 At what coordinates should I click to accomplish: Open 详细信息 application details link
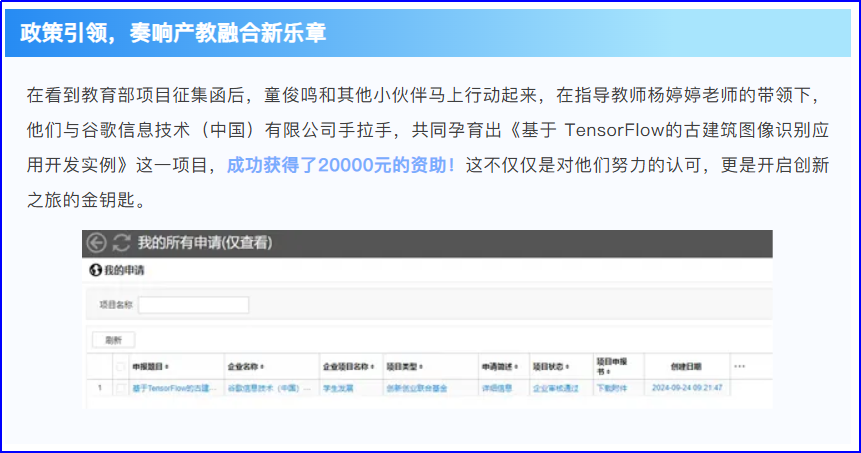pos(497,387)
